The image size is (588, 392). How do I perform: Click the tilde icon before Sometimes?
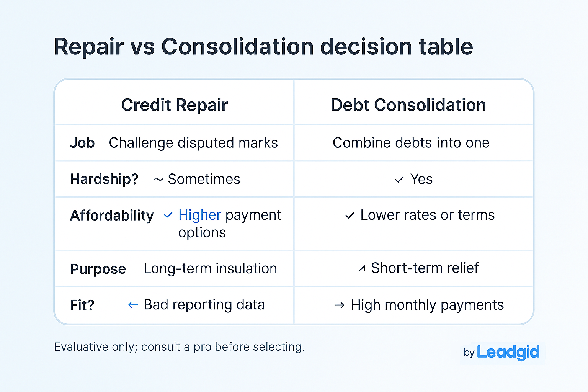[x=158, y=180]
